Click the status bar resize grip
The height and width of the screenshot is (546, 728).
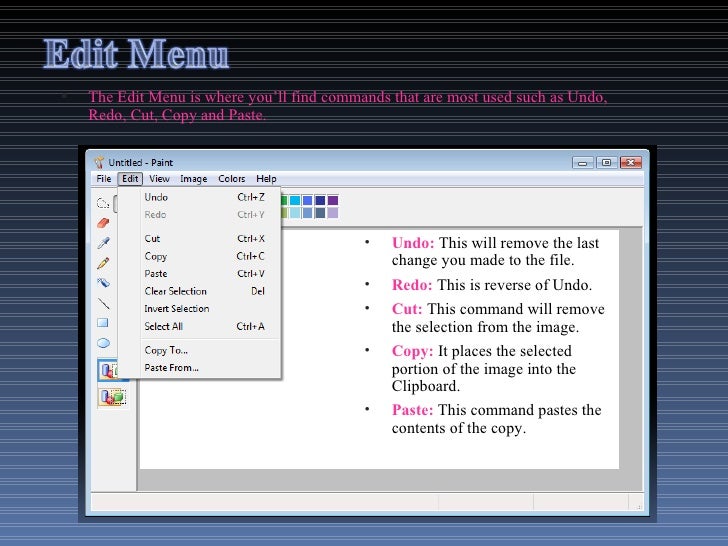point(639,506)
